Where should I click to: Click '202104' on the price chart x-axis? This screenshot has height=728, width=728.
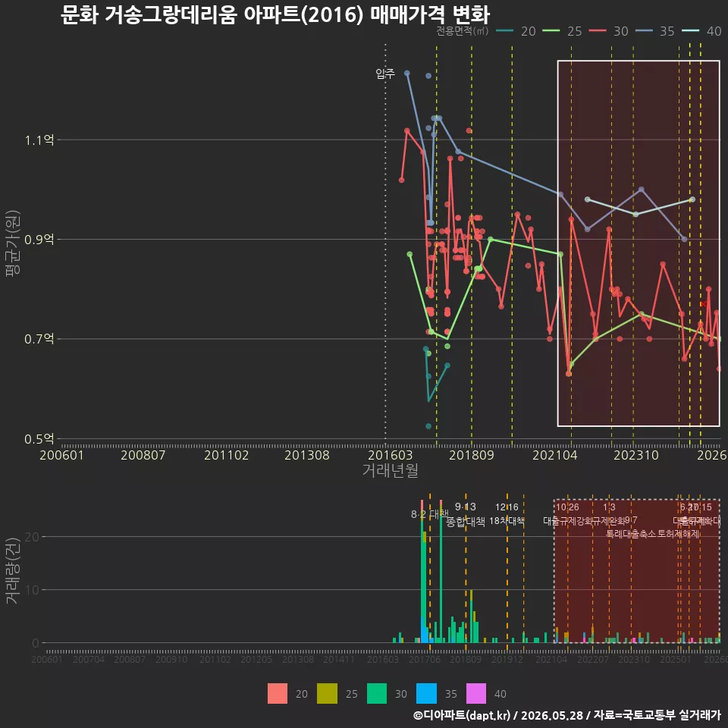point(555,455)
